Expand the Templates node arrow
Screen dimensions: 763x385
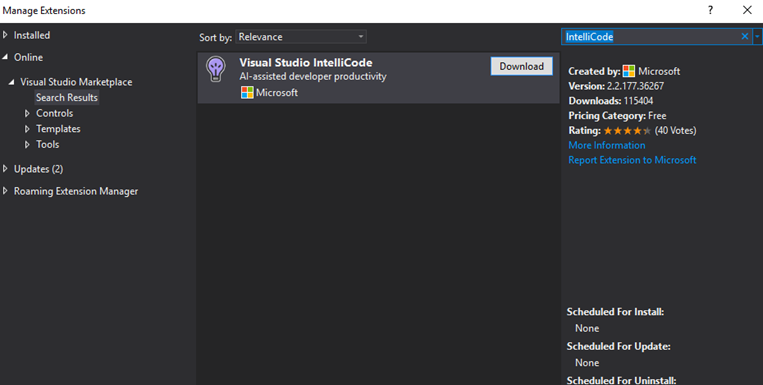[27, 129]
